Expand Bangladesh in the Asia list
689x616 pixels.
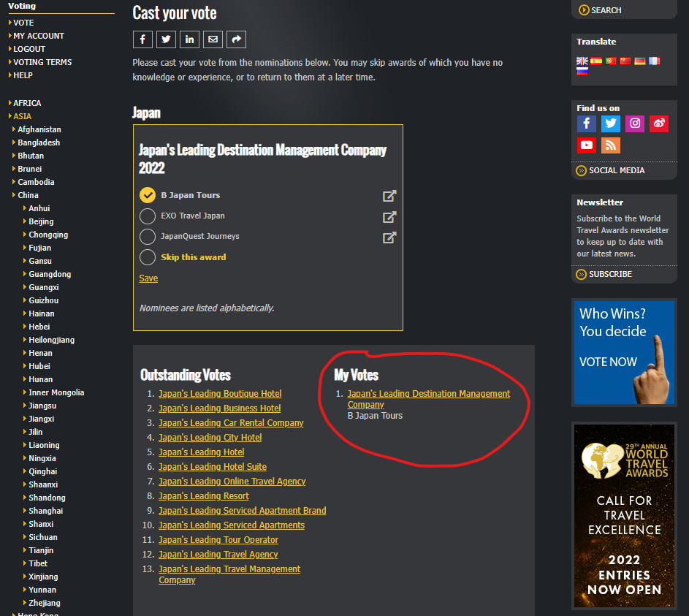(x=39, y=142)
